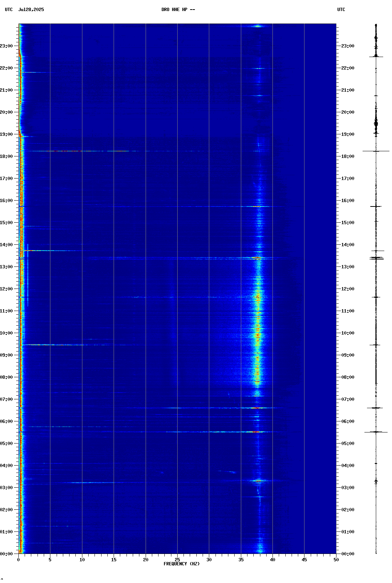The width and height of the screenshot is (392, 583).
Task: Click 04:00 on the right time axis
Action: (x=348, y=466)
